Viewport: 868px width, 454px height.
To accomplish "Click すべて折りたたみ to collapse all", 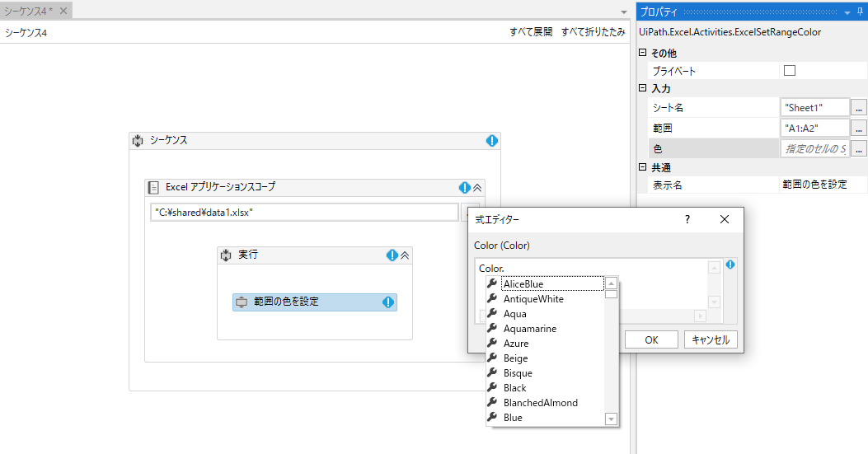I will coord(593,32).
